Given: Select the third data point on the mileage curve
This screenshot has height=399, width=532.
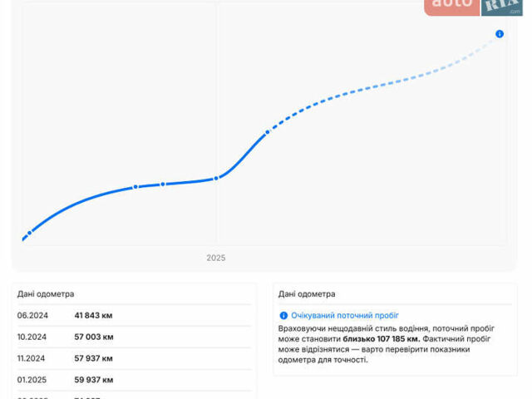Looking at the screenshot, I should point(163,184).
